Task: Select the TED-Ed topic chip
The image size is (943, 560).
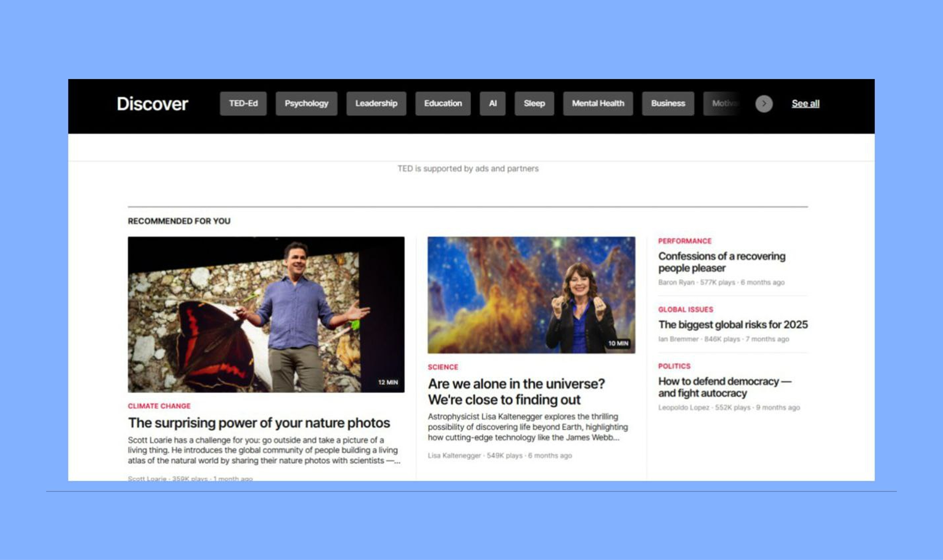Action: (243, 104)
